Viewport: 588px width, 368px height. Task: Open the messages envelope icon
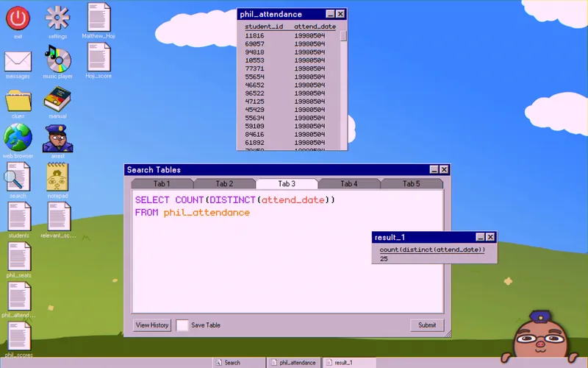tap(18, 61)
